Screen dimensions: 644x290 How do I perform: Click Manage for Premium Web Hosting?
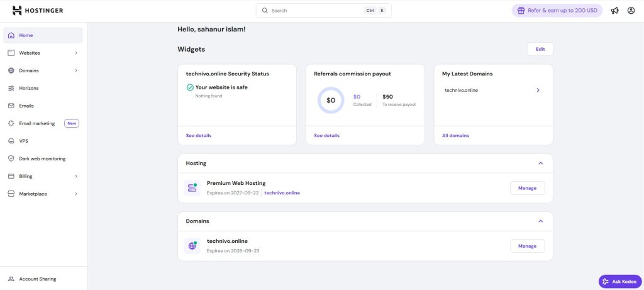pos(527,188)
